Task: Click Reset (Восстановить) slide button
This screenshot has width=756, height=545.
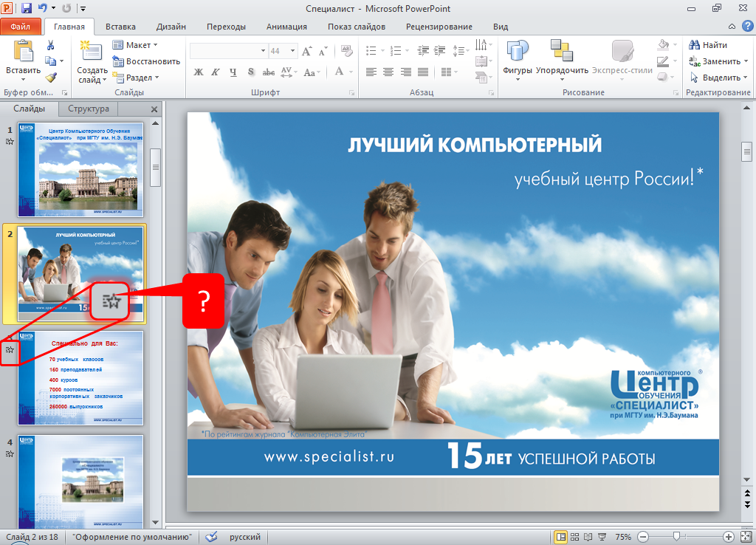Action: [x=146, y=61]
